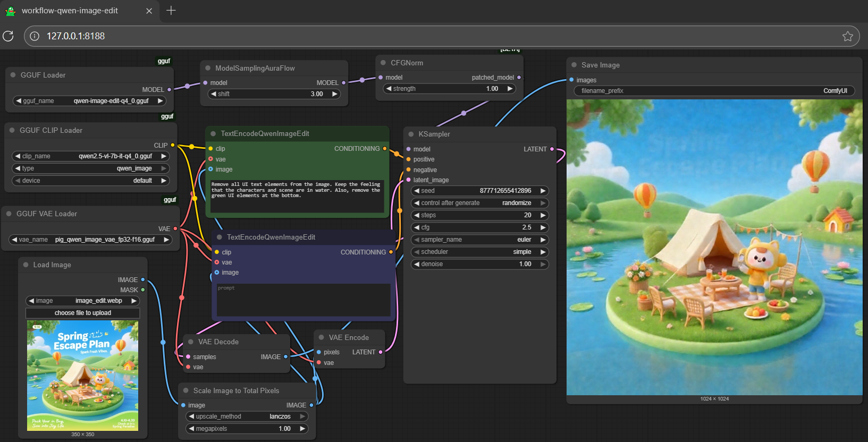868x442 pixels.
Task: Click the Scale Image to Total Pixels title
Action: pos(236,390)
